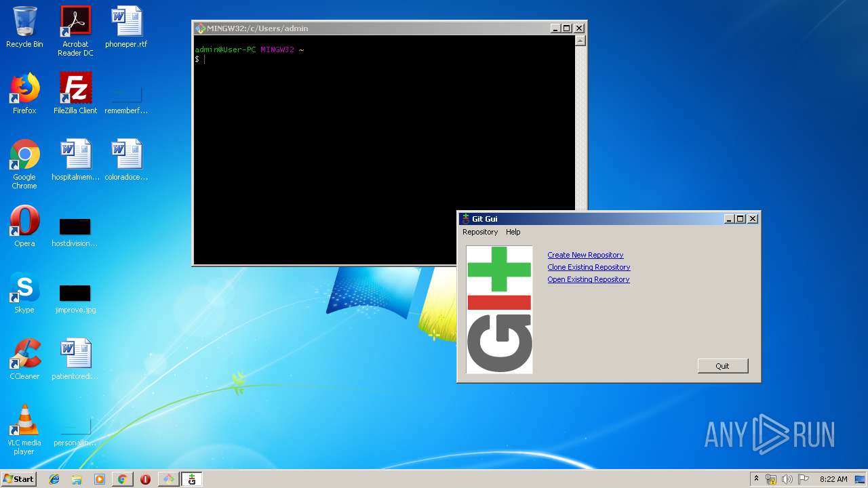Open Action Center flag tray icon
This screenshot has height=488, width=868.
(804, 479)
